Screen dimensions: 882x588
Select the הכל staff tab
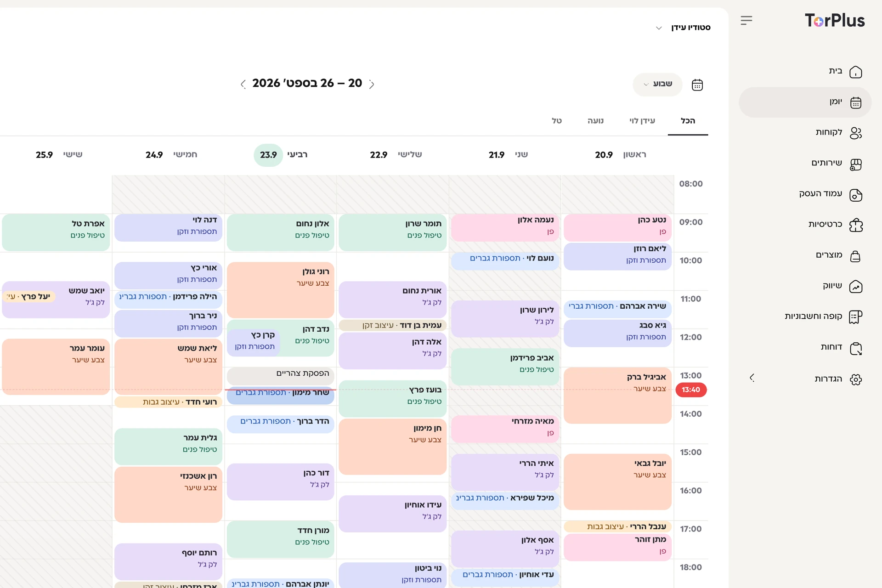click(x=688, y=121)
